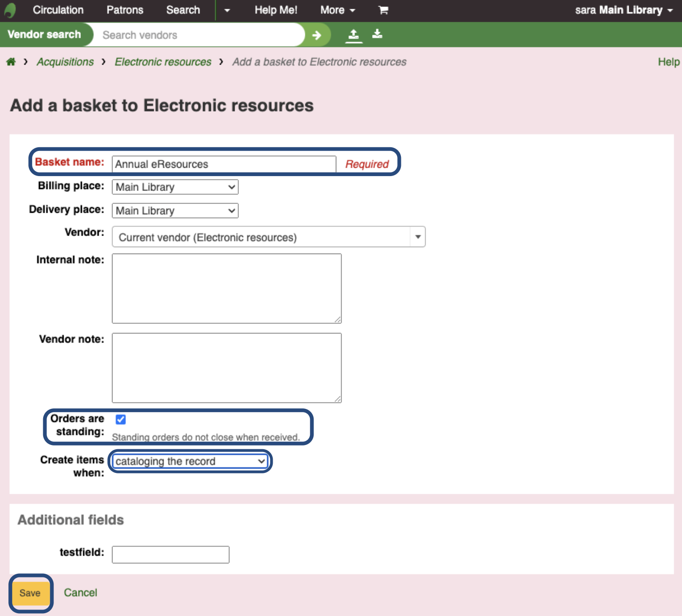Click the upload icon in search bar
This screenshot has width=682, height=616.
click(354, 35)
